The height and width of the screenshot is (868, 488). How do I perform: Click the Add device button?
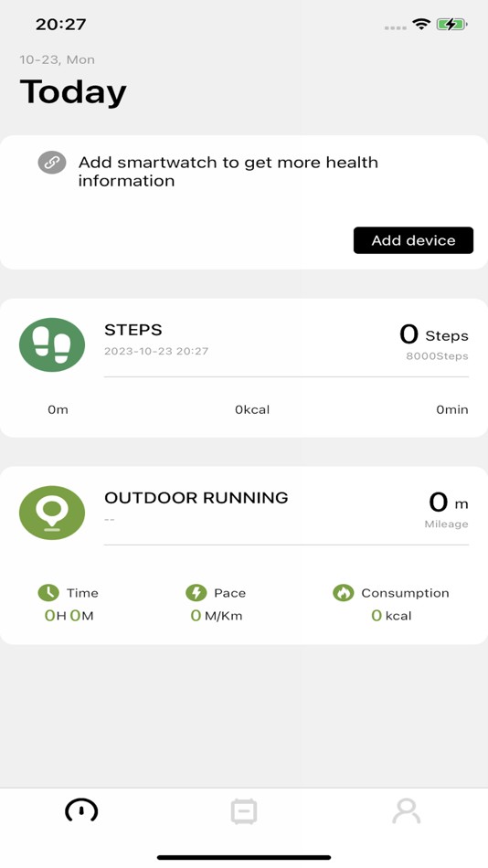point(413,240)
